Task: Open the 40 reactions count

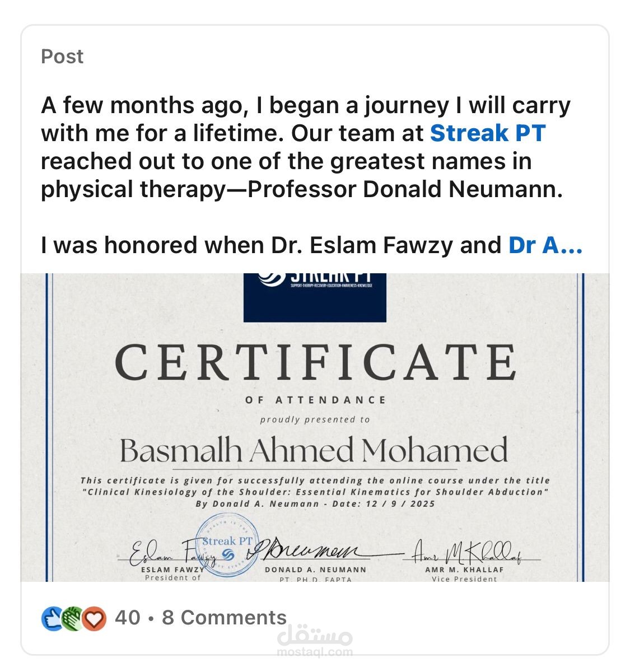Action: point(127,618)
